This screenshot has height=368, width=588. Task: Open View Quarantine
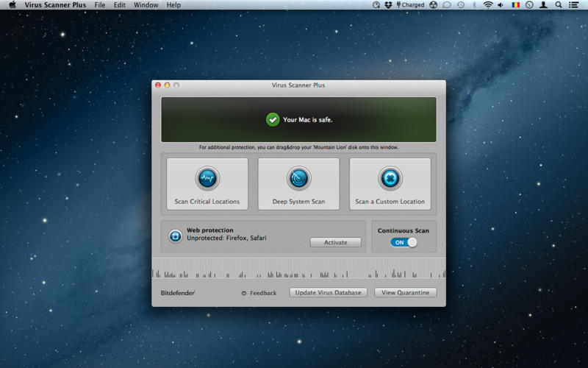coord(406,292)
